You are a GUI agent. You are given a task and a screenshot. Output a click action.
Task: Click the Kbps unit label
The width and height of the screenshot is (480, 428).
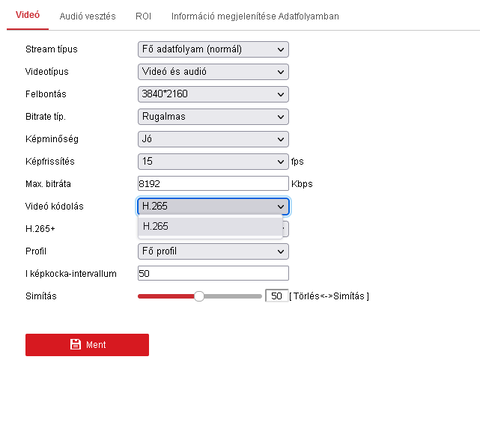tap(302, 184)
